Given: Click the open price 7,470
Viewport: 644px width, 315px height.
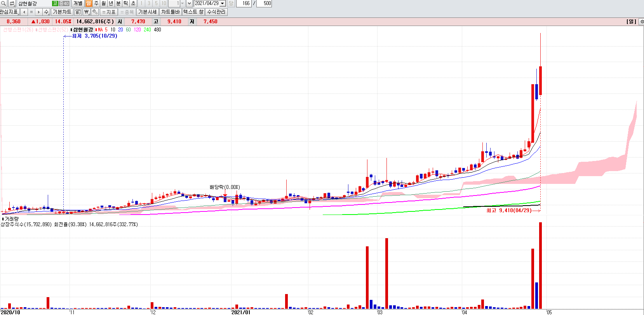Looking at the screenshot, I should click(138, 22).
